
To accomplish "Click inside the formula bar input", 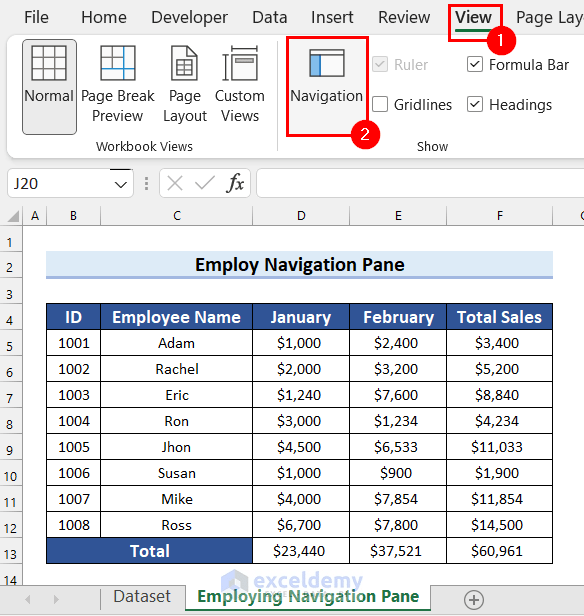I will (420, 183).
